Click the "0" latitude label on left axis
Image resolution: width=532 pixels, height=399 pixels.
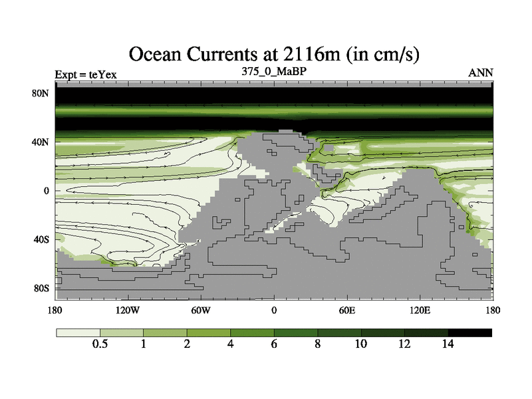point(47,191)
